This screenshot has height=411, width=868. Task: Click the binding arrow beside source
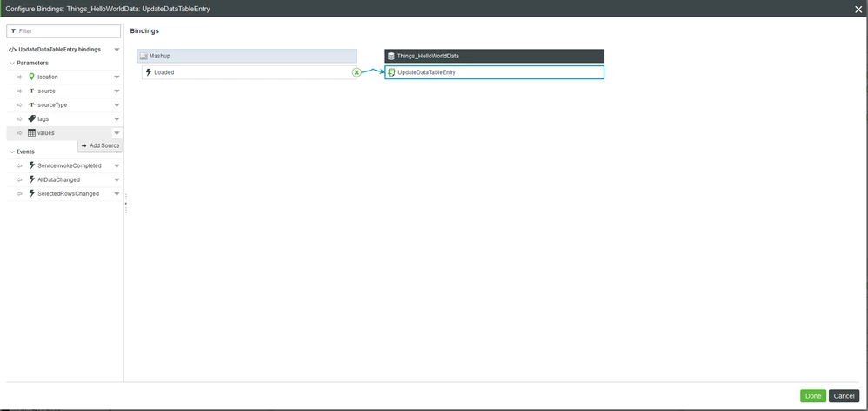click(19, 91)
